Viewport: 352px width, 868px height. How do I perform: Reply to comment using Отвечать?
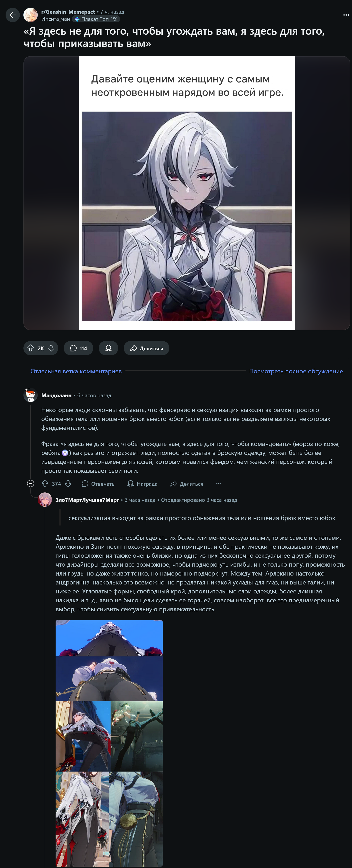[98, 483]
